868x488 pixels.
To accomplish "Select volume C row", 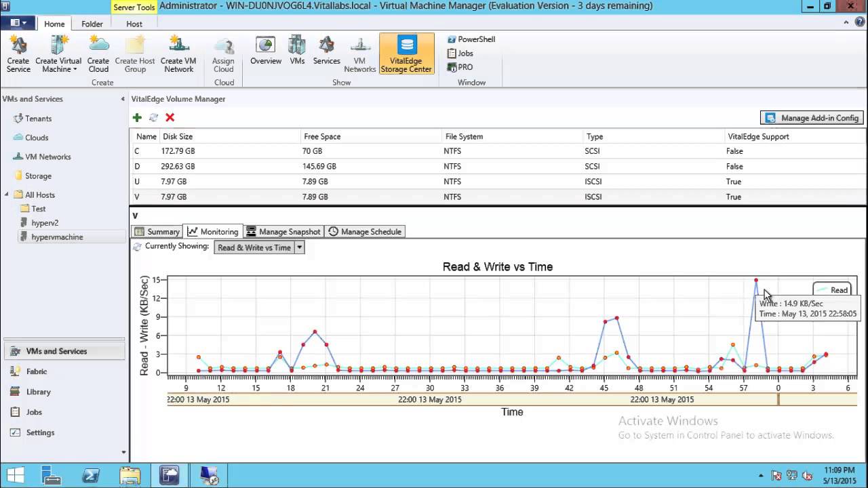I will (x=497, y=151).
